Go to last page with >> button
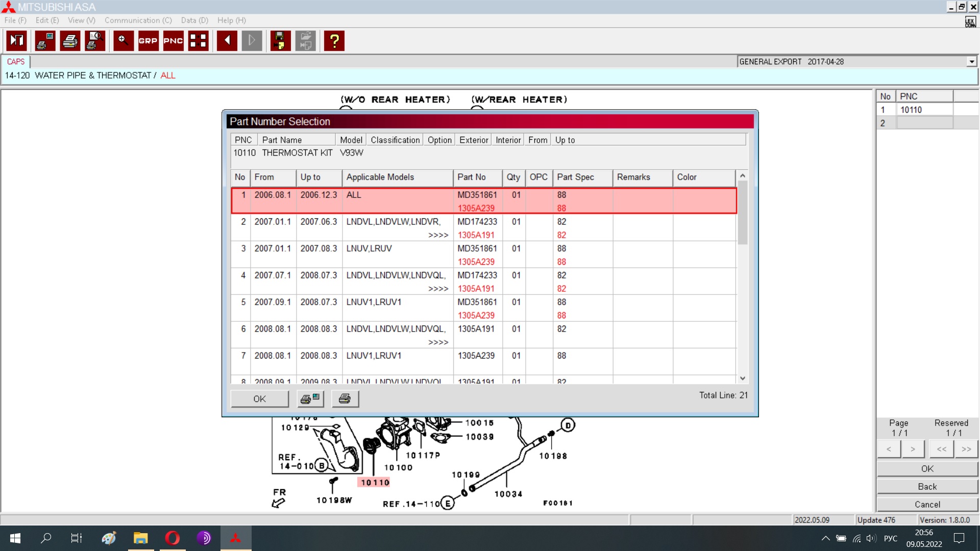Viewport: 980px width, 551px height. pos(966,449)
